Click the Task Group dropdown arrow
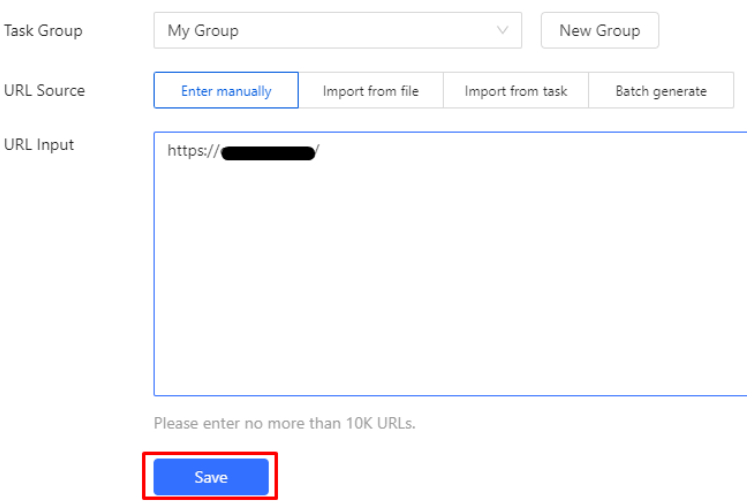Screen dimensions: 755x503 (x=502, y=30)
